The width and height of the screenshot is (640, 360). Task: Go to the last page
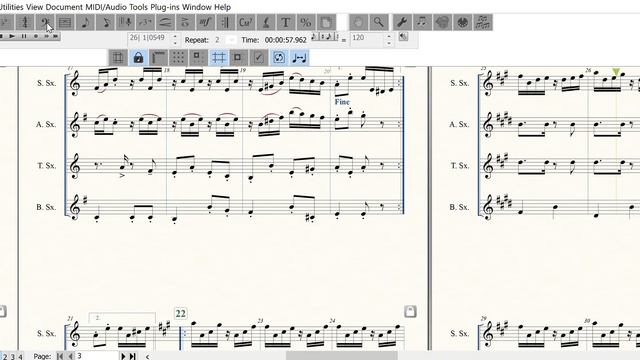point(133,356)
